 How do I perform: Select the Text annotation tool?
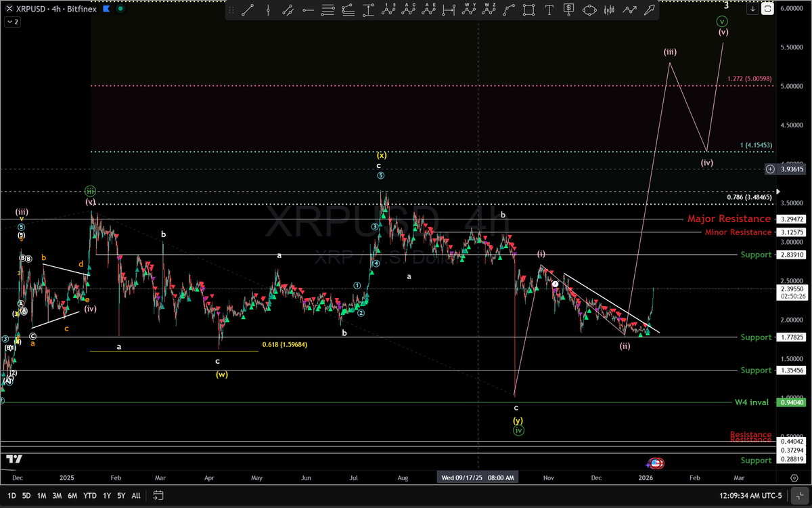pyautogui.click(x=549, y=10)
